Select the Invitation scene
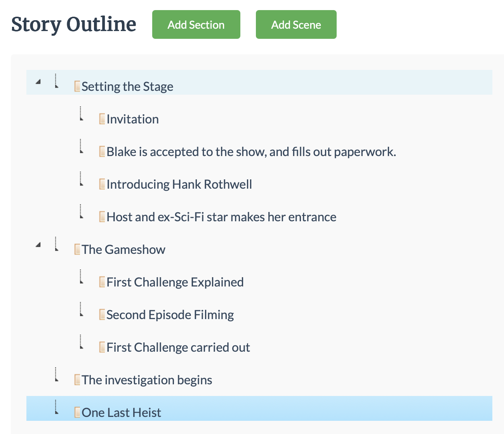 tap(132, 119)
